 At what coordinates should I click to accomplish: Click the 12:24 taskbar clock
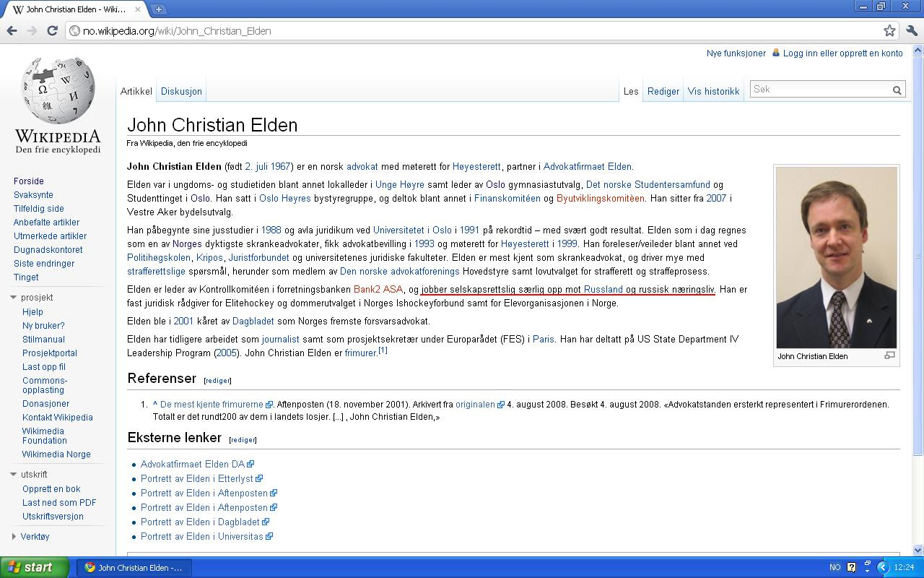click(x=905, y=568)
